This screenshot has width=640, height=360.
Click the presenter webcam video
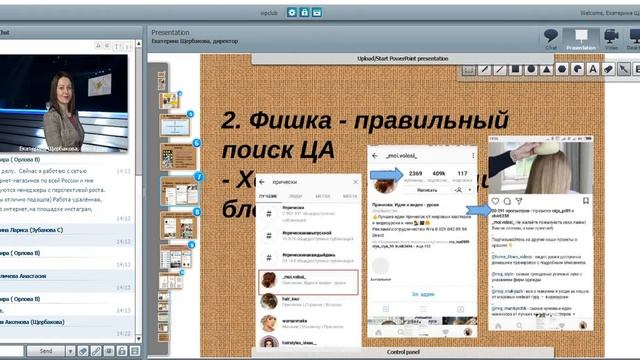(x=63, y=104)
